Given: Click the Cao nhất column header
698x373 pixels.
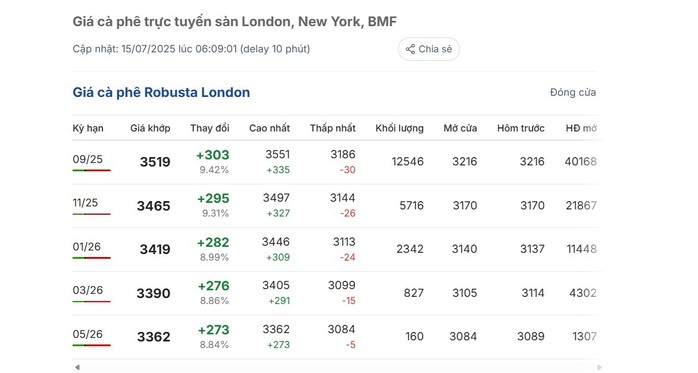Looking at the screenshot, I should click(x=269, y=128).
